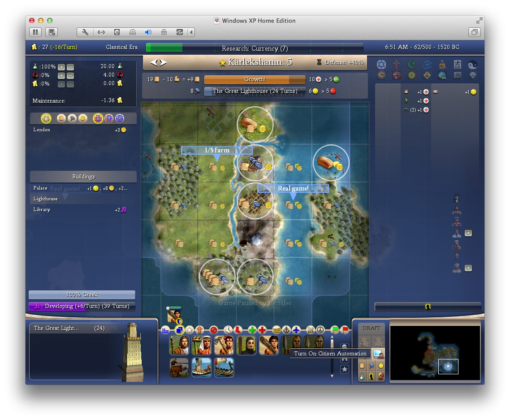Go to next city with right arrow
This screenshot has width=510, height=420.
click(163, 62)
